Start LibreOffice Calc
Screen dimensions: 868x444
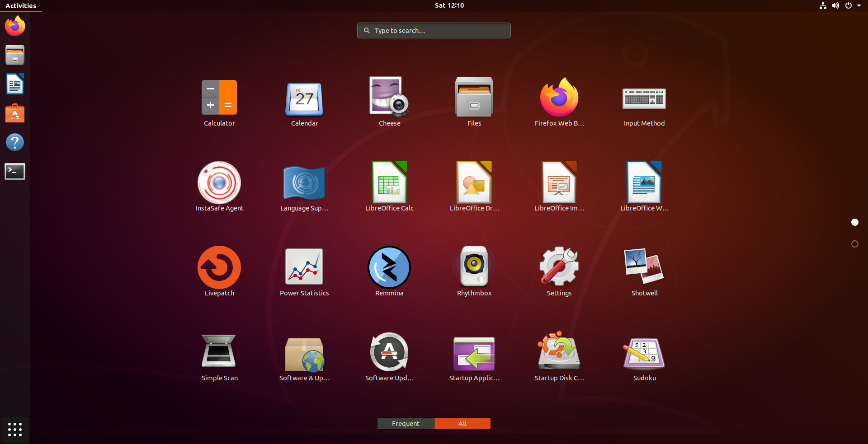coord(389,182)
